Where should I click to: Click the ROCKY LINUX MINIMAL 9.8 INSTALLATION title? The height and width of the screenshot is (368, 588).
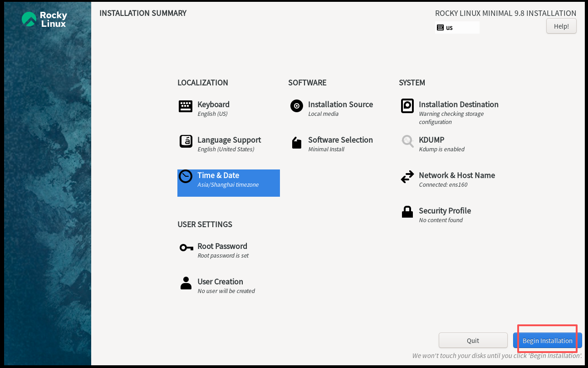click(x=505, y=14)
